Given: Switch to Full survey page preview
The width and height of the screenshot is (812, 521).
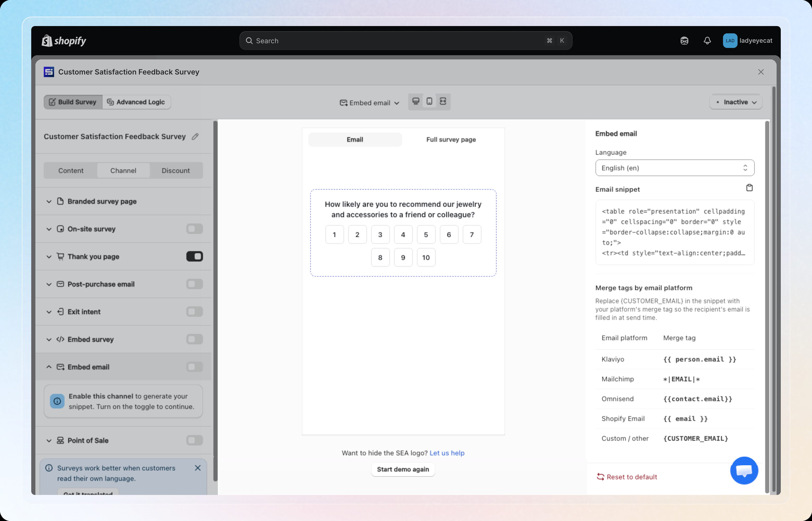Looking at the screenshot, I should pyautogui.click(x=451, y=139).
